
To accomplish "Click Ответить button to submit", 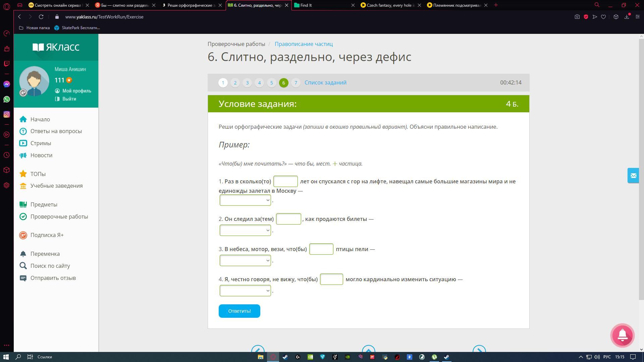I will (239, 311).
